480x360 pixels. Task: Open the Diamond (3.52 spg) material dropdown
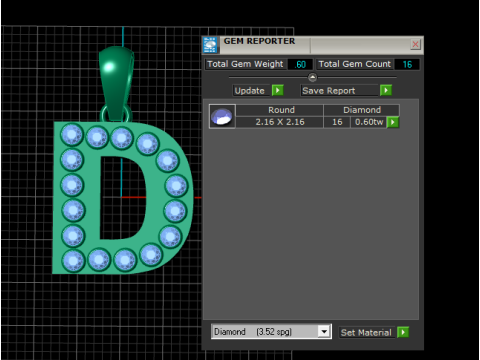pos(324,332)
